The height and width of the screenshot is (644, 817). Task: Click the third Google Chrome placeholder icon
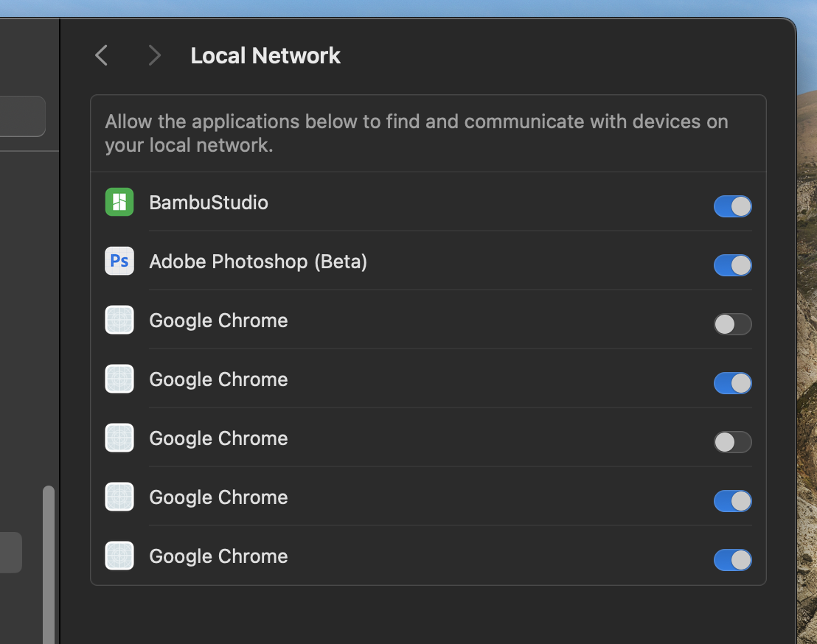click(x=119, y=438)
